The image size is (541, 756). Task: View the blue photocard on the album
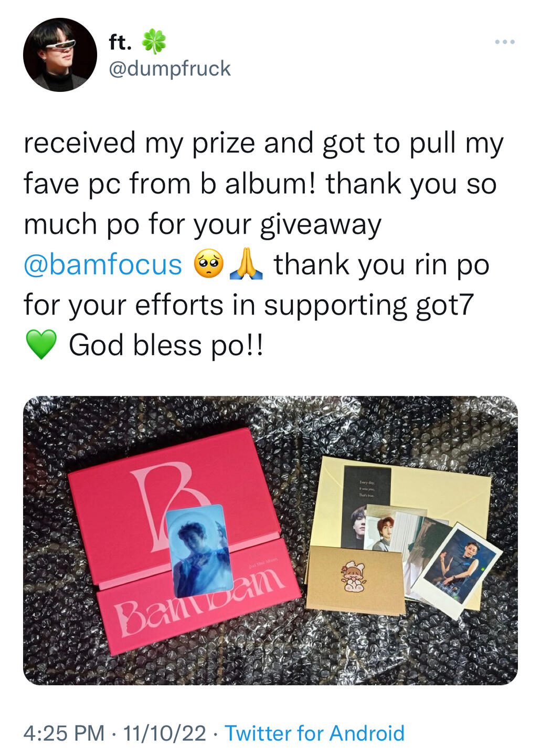click(199, 551)
